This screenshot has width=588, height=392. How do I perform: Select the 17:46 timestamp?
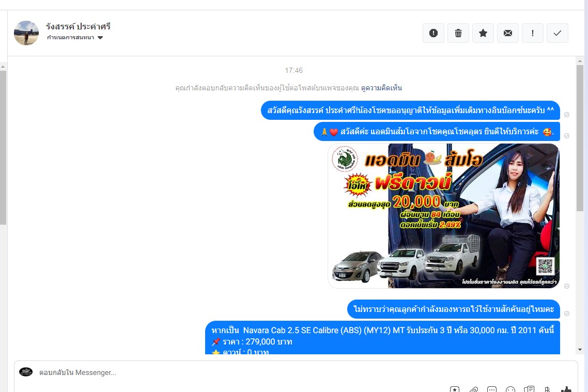tap(293, 70)
